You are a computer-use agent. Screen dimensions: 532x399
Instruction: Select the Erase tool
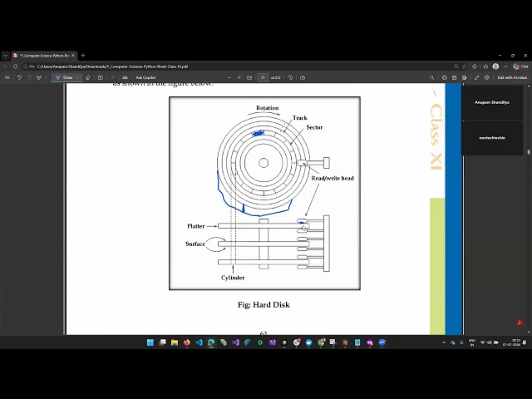[x=88, y=77]
